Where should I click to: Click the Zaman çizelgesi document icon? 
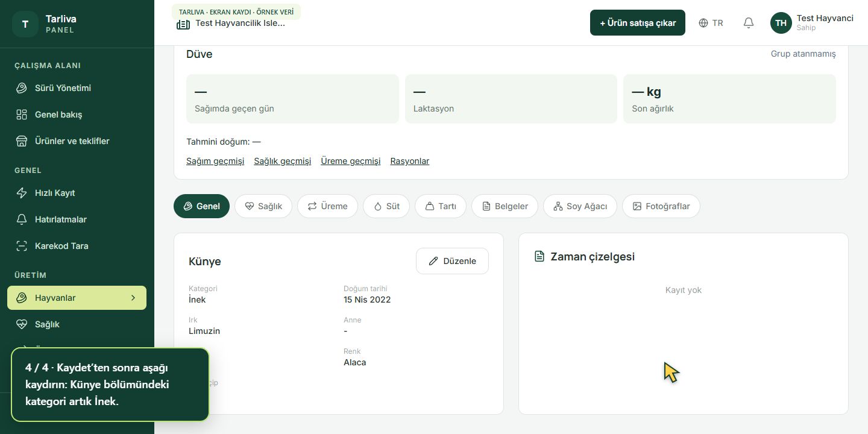pos(539,257)
